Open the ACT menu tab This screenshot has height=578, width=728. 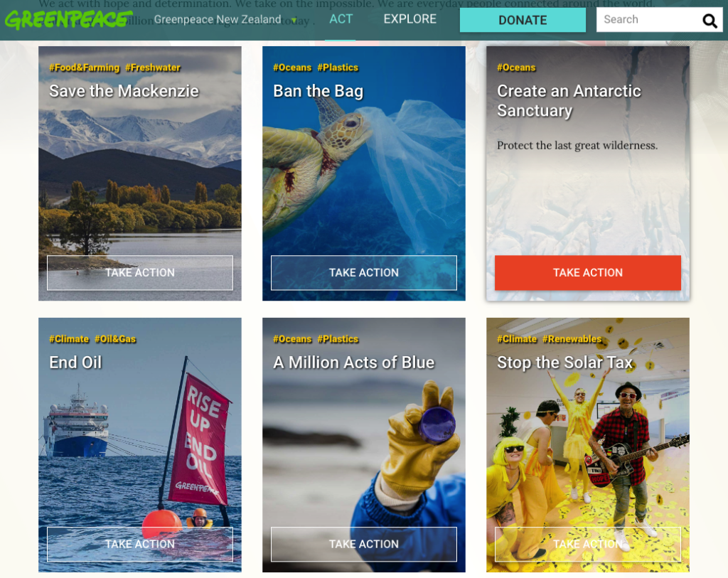coord(341,19)
